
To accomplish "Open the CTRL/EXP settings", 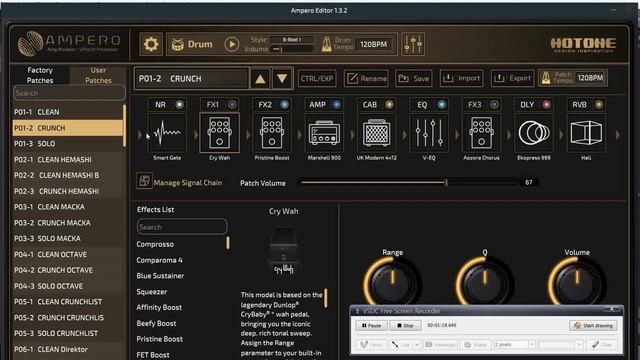I will point(317,78).
